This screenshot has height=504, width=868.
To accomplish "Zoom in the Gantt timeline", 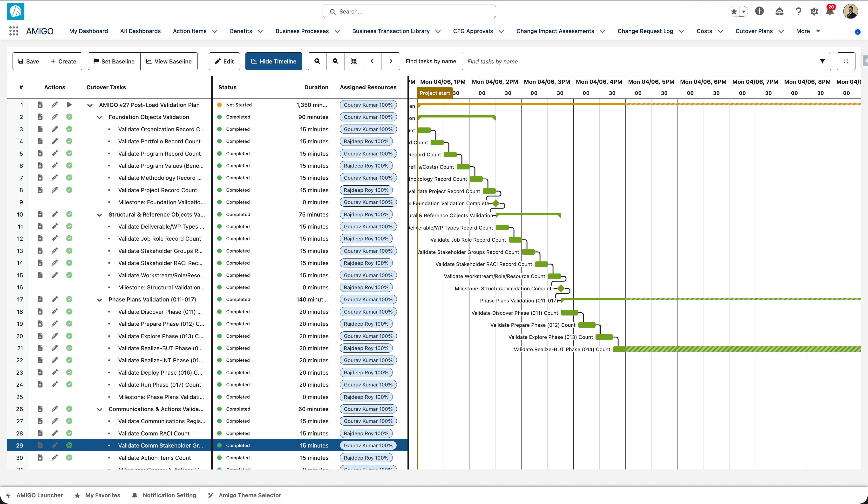I will [317, 61].
